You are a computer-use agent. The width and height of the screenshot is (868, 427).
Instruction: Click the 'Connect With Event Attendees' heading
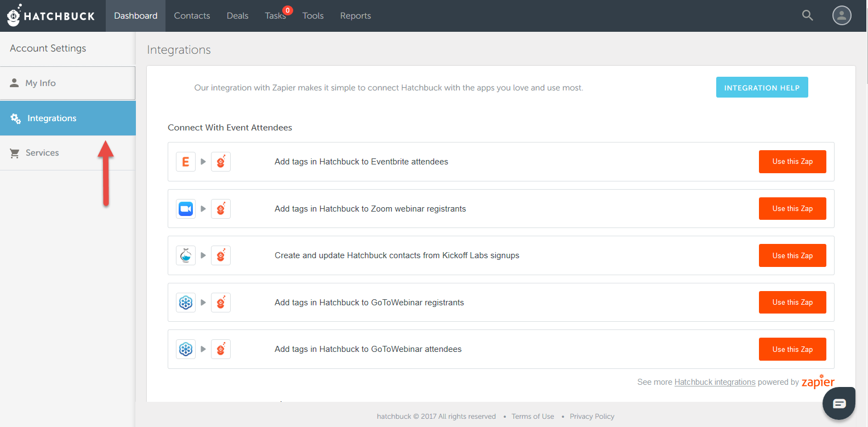click(x=230, y=128)
